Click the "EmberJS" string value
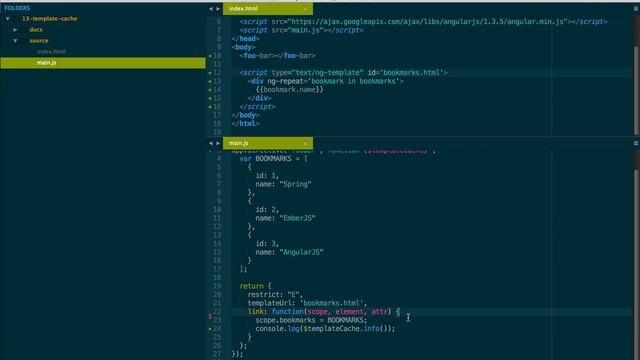The width and height of the screenshot is (640, 360). 298,218
